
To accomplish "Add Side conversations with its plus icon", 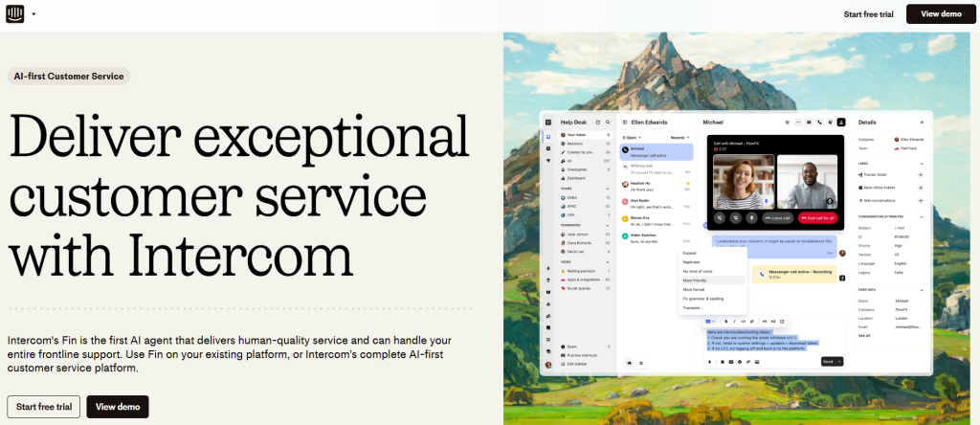I will pyautogui.click(x=920, y=201).
